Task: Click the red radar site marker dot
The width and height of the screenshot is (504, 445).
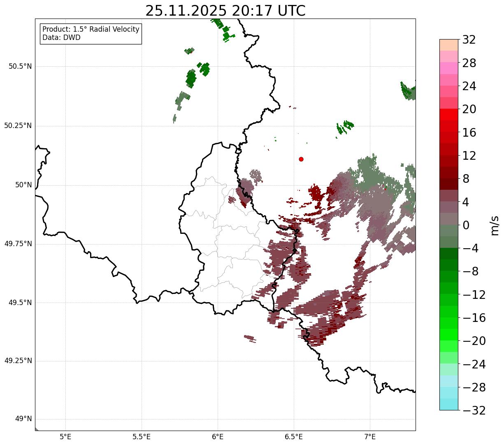Action: 301,159
